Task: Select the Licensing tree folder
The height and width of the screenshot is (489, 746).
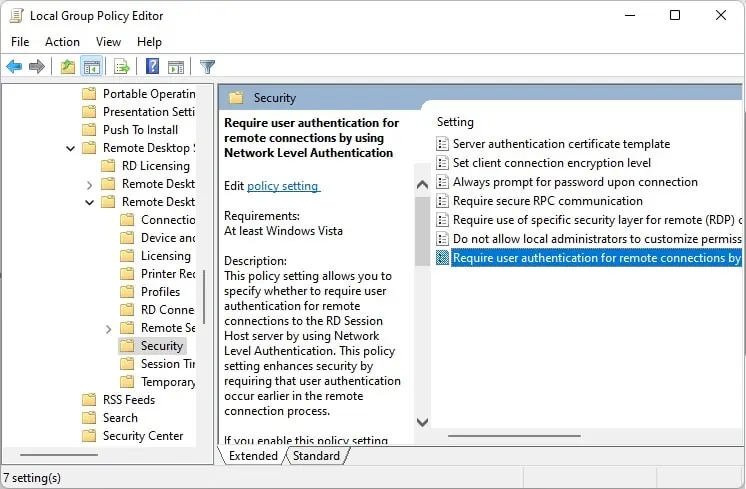Action: pyautogui.click(x=166, y=256)
